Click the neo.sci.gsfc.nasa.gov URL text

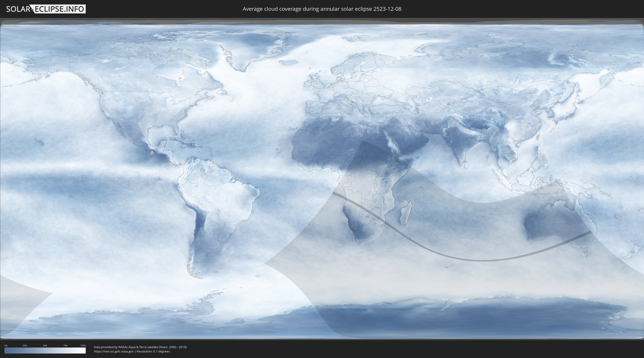114,352
